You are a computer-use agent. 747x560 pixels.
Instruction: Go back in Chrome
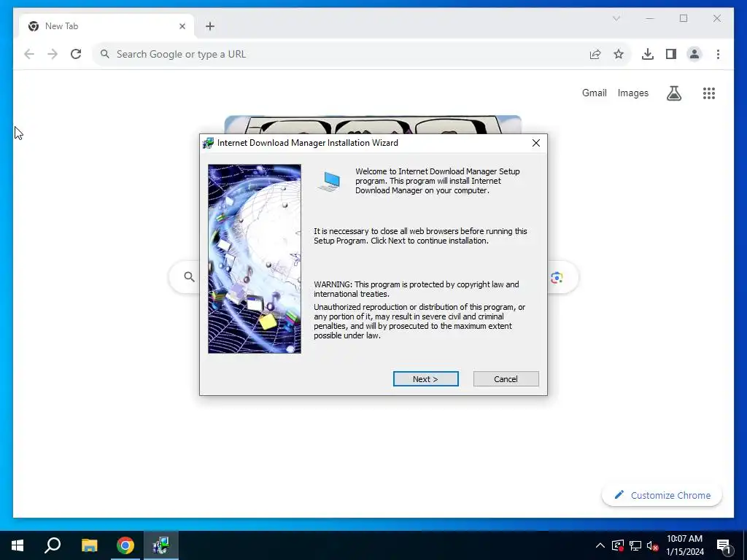coord(29,54)
